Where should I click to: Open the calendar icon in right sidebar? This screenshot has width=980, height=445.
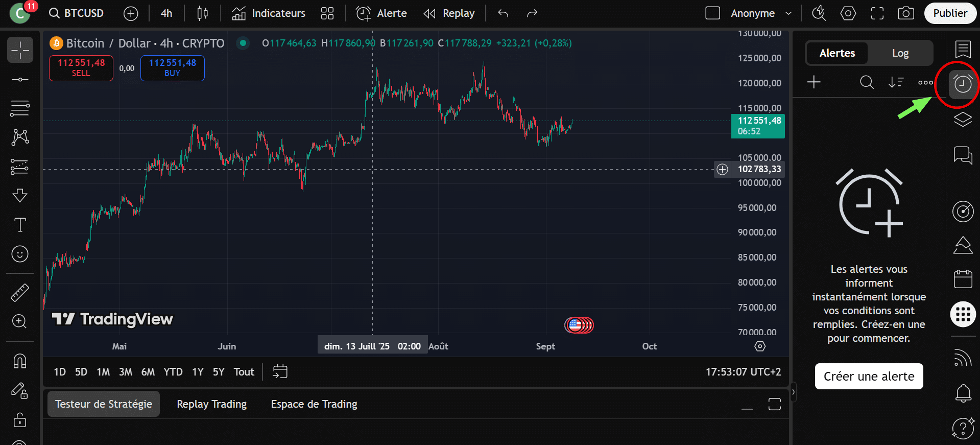[x=963, y=279]
